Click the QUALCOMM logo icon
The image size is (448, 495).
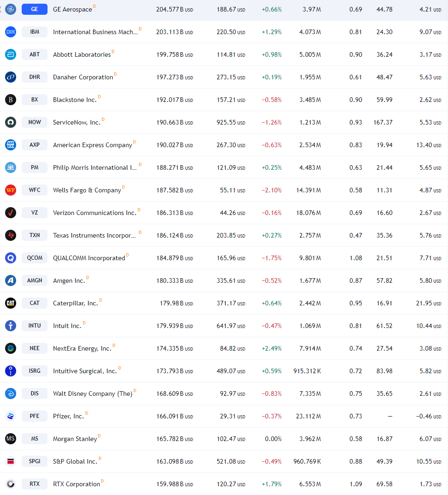tap(11, 258)
